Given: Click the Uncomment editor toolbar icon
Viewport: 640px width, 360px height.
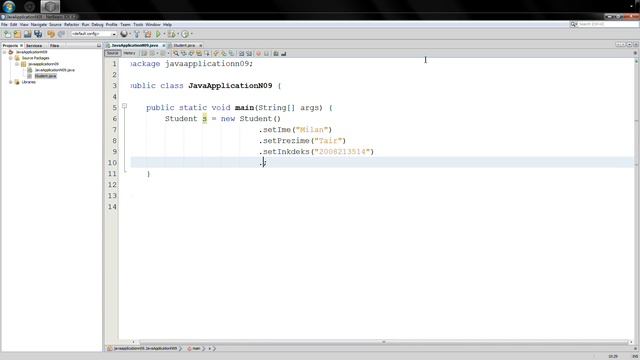Looking at the screenshot, I should click(x=284, y=53).
